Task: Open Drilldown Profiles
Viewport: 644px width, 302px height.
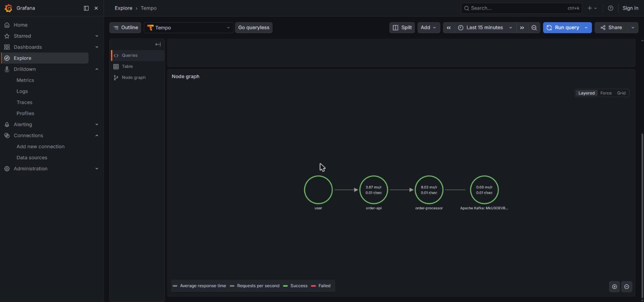Action: click(25, 114)
